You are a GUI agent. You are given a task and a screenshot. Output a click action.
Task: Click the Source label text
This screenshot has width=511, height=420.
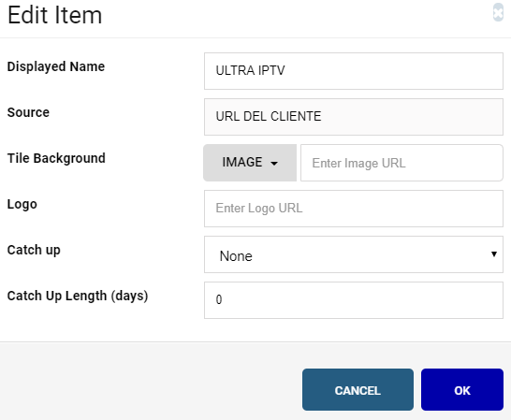[28, 112]
